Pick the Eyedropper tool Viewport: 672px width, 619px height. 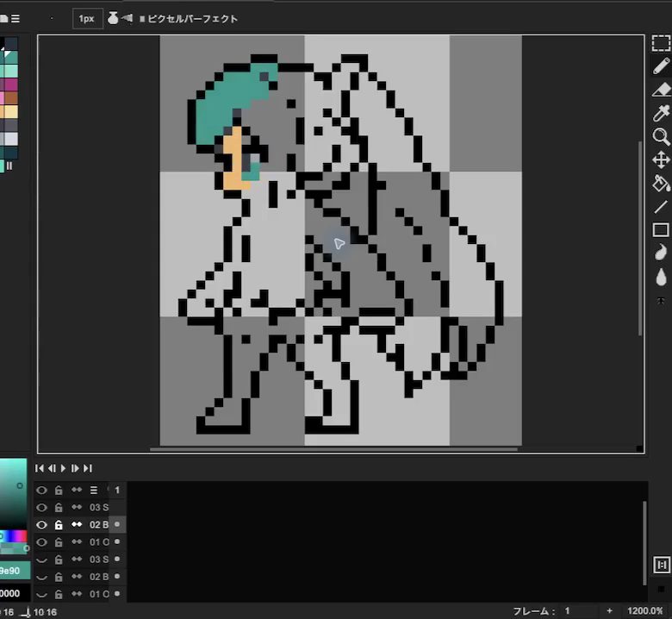pyautogui.click(x=661, y=113)
